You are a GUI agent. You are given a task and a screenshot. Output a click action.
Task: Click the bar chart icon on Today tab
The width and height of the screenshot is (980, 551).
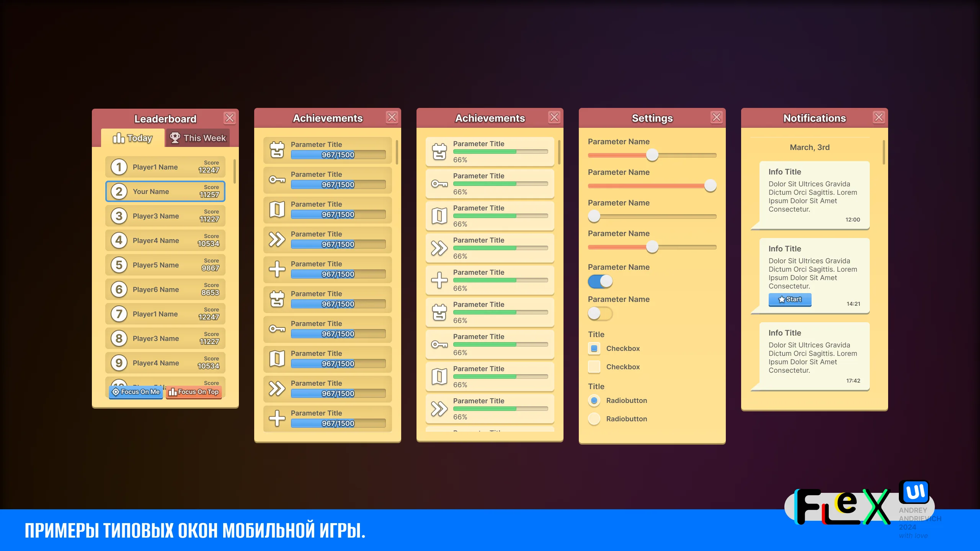click(118, 138)
